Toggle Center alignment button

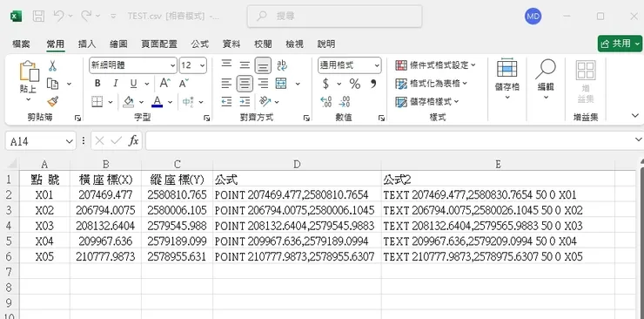(x=245, y=84)
